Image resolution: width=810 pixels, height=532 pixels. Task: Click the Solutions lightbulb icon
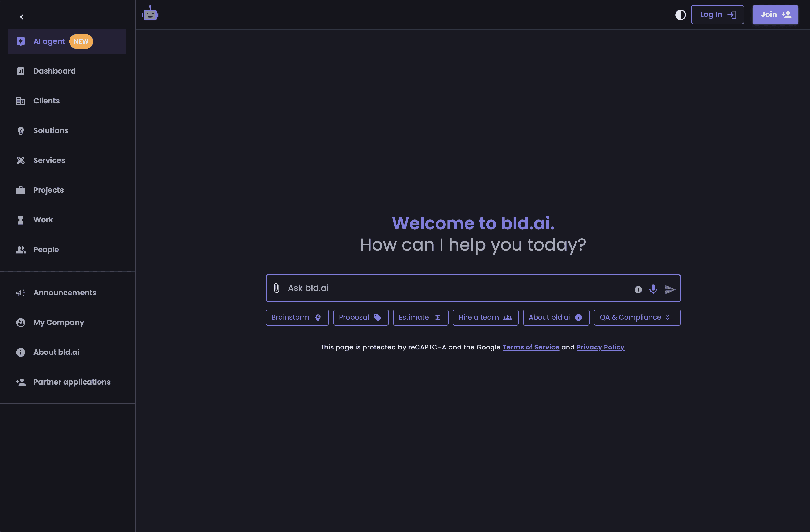click(21, 131)
